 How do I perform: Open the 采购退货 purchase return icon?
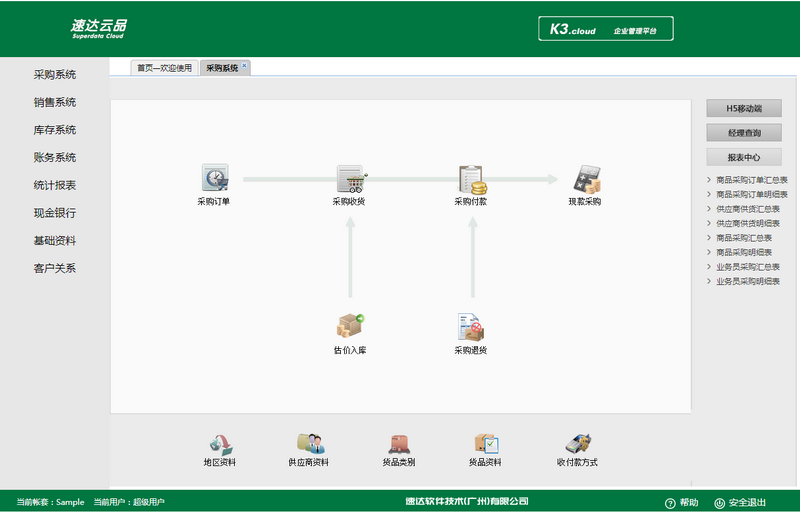point(471,327)
